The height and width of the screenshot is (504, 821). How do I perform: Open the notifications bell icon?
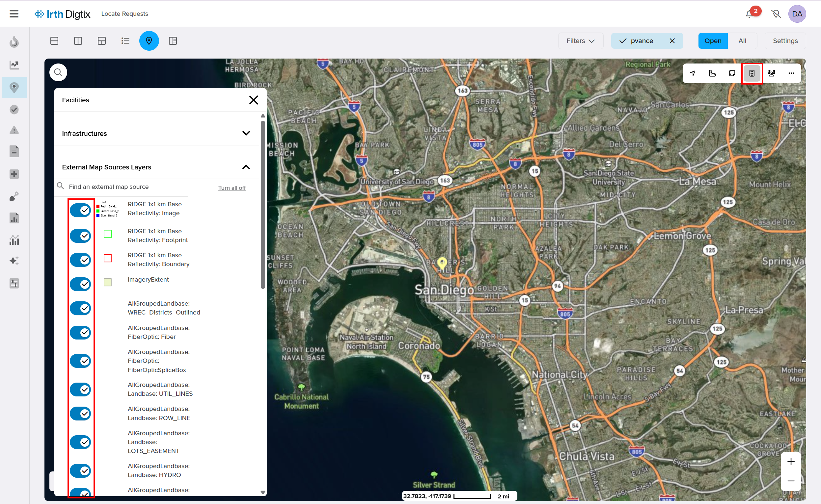[x=749, y=14]
